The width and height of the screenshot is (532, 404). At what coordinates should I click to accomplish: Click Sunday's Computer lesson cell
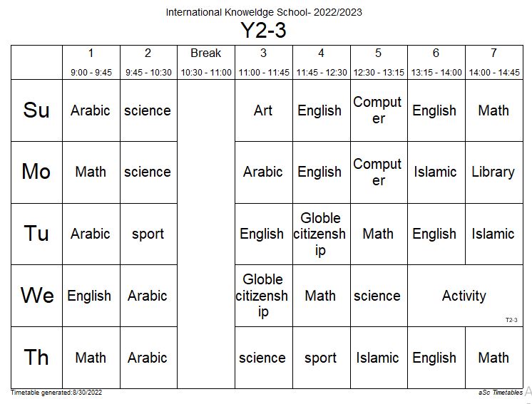click(x=379, y=110)
